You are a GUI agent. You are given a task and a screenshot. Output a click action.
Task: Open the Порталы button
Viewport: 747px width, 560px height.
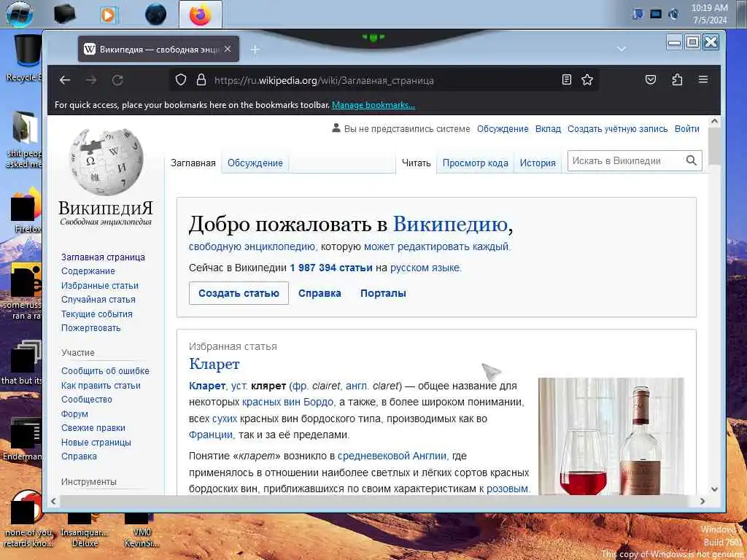point(383,293)
